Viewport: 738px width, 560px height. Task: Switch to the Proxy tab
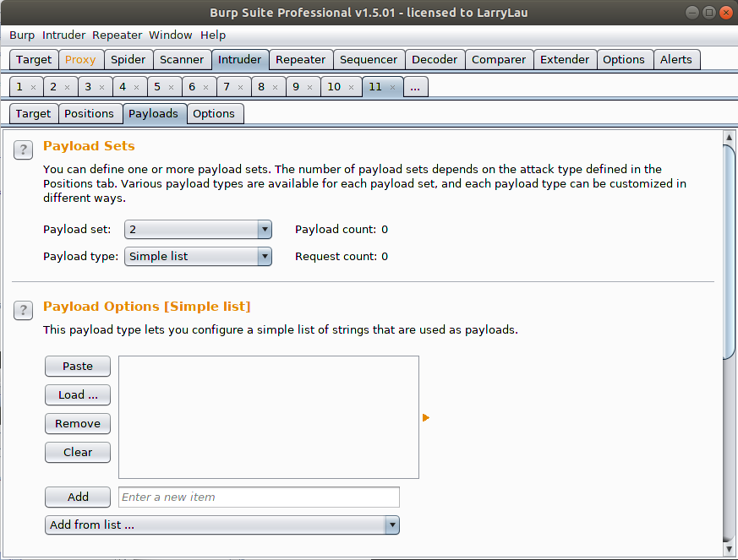click(x=80, y=60)
